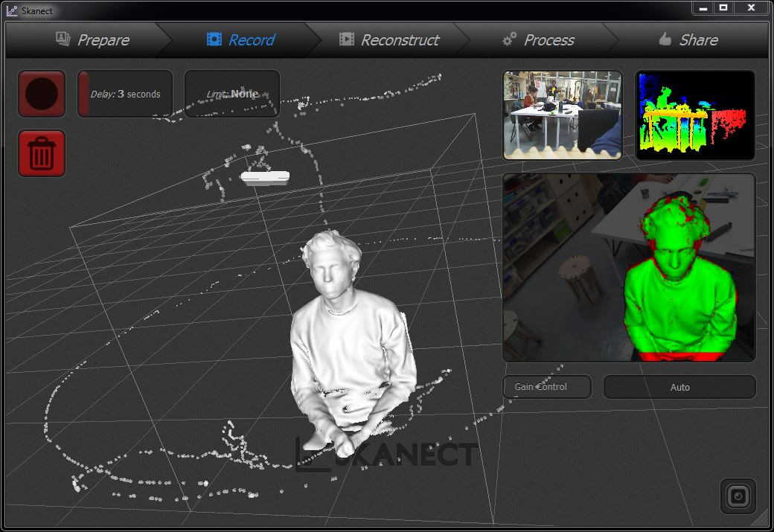Click the green scan preview feed

pos(629,267)
